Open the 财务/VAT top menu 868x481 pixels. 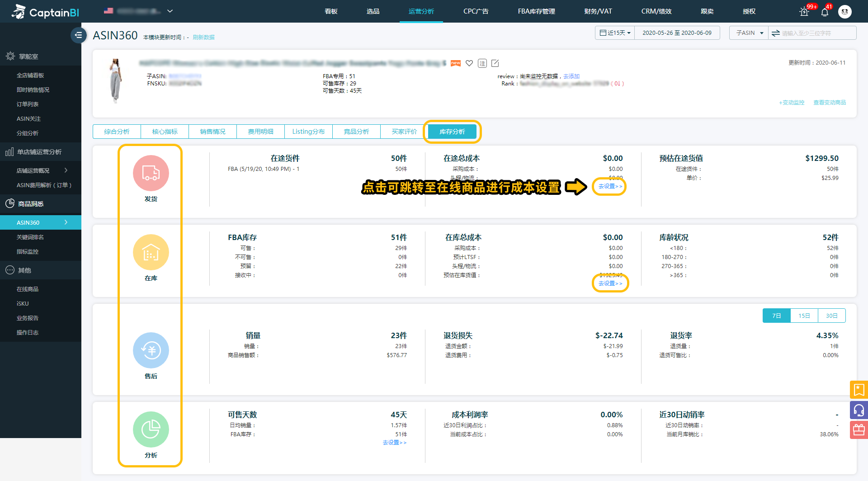pos(598,11)
